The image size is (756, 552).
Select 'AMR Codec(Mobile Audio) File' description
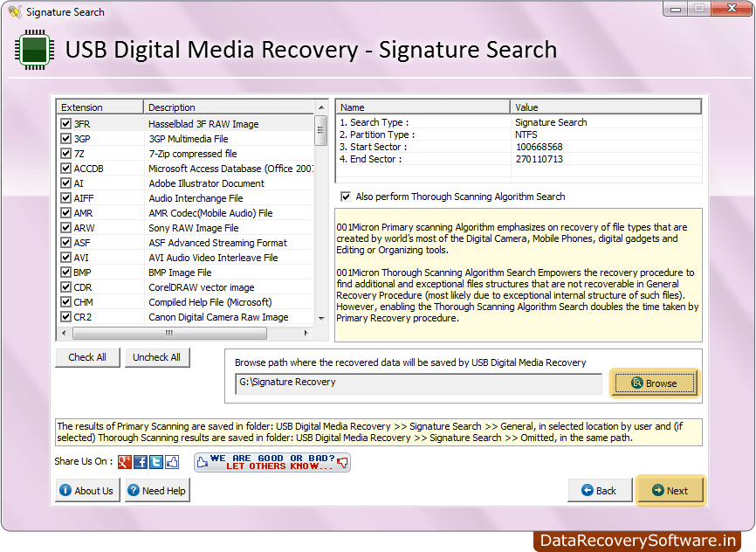pos(210,213)
